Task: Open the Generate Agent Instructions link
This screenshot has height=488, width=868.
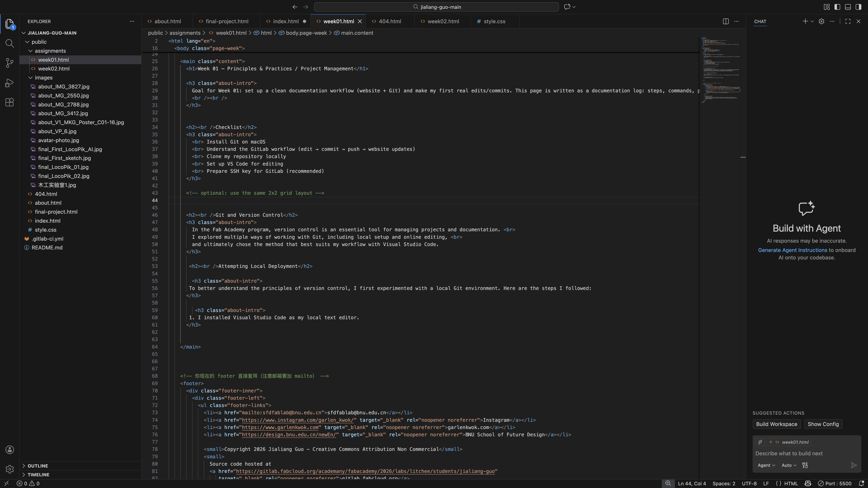Action: [x=792, y=250]
